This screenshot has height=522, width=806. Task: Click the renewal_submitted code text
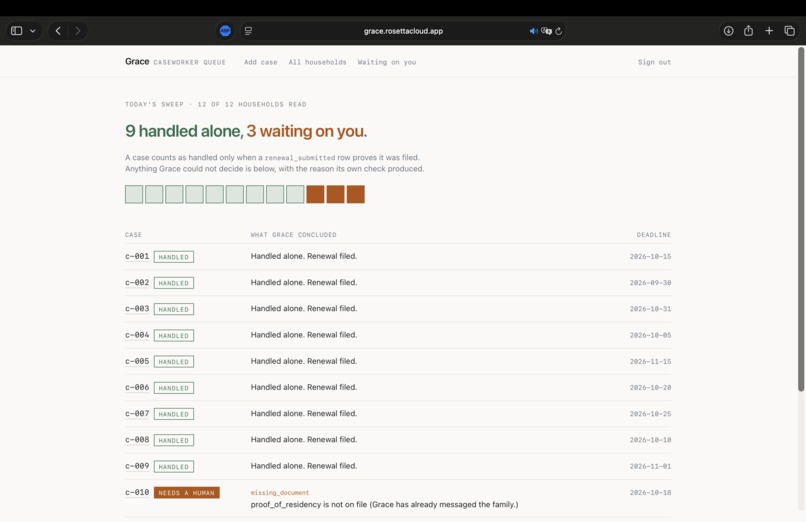[x=300, y=158]
